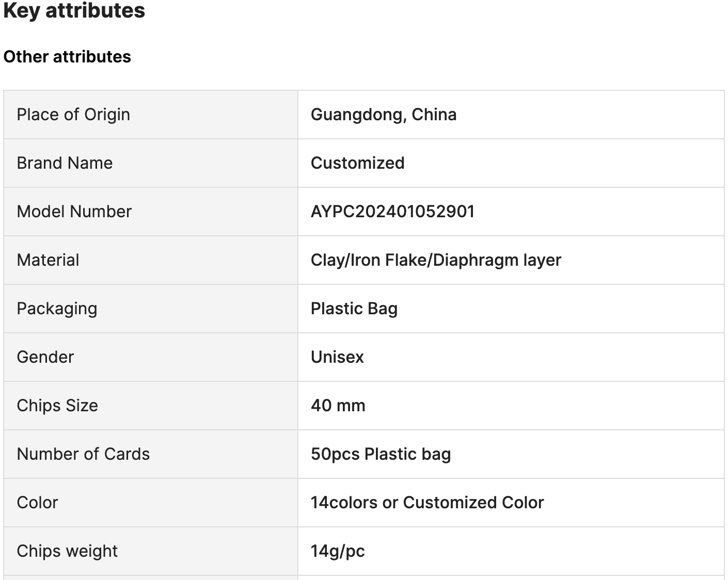Click the Chips Size label
This screenshot has height=580, width=728.
coord(57,406)
